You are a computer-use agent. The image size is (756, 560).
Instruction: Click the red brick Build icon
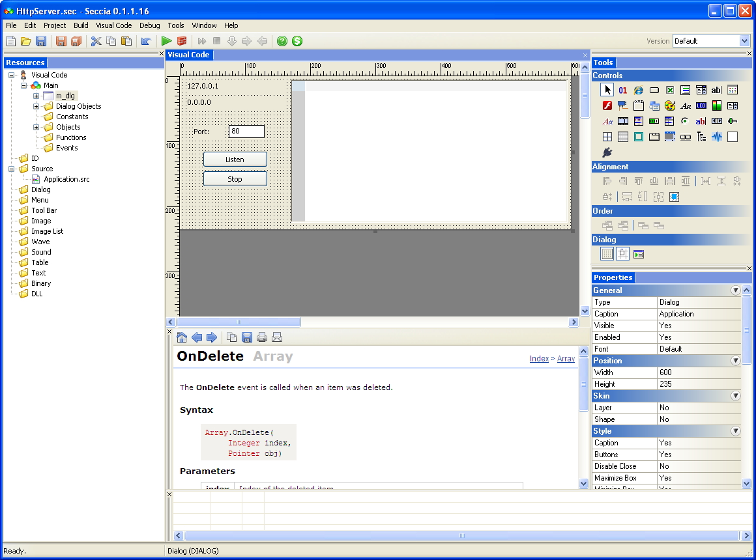182,42
